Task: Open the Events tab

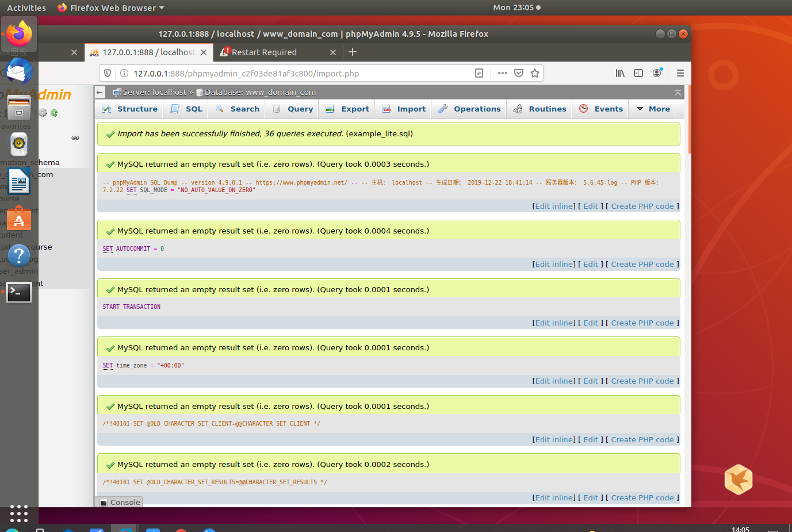Action: 601,109
